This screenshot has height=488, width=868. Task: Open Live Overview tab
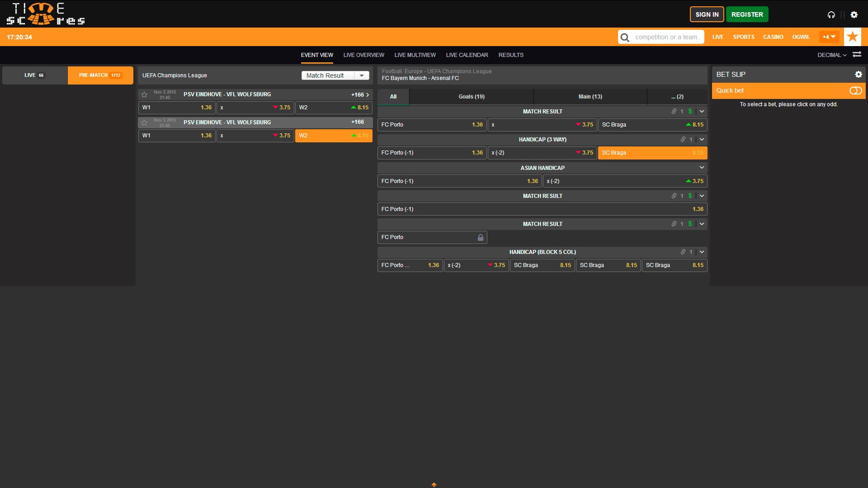[363, 55]
